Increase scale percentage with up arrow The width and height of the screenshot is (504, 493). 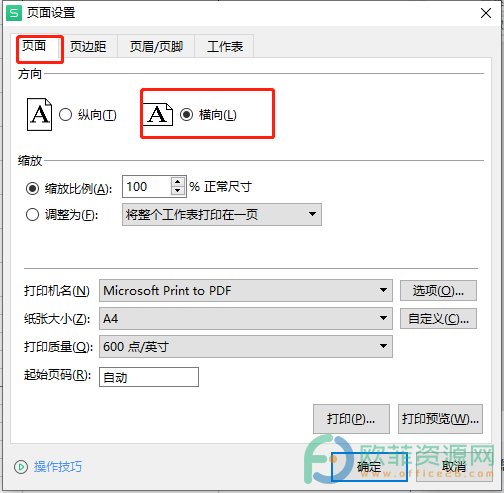click(x=178, y=182)
